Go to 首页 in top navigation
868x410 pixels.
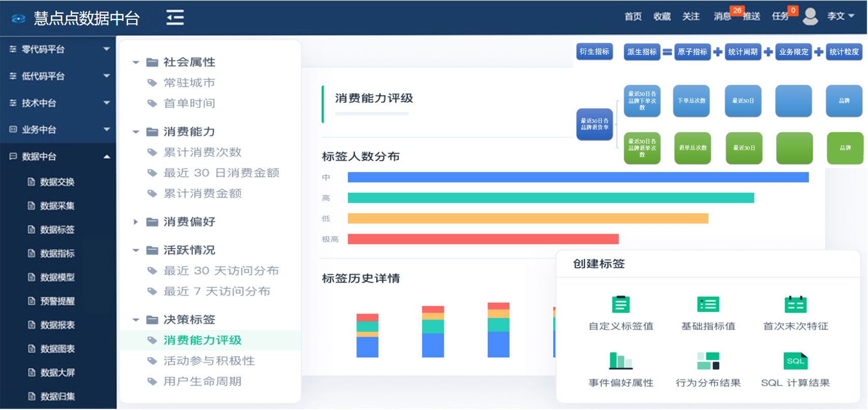pos(633,17)
